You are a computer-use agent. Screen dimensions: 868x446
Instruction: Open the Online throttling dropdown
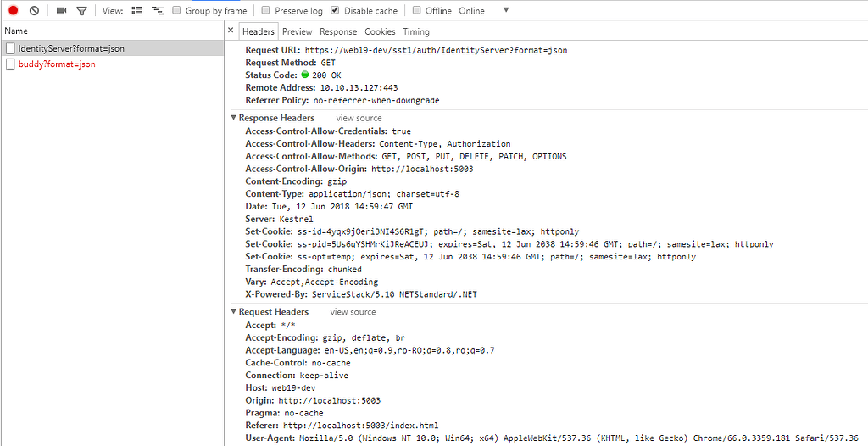pos(506,11)
